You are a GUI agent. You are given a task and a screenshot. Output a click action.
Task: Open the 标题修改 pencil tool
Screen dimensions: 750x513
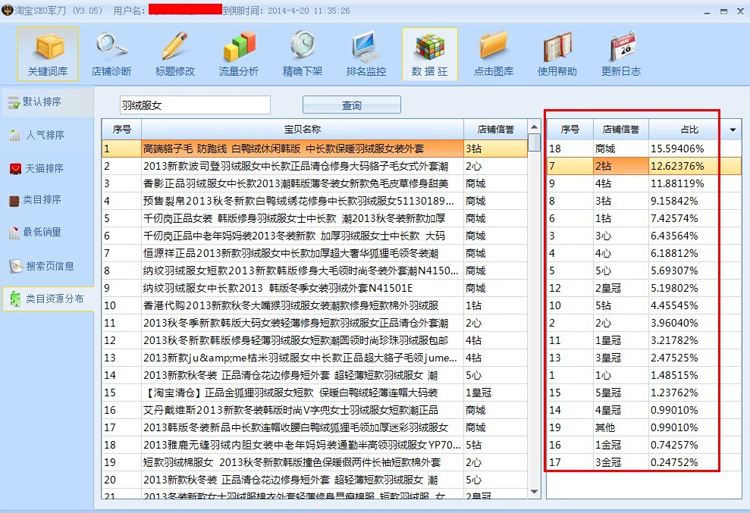tap(175, 54)
